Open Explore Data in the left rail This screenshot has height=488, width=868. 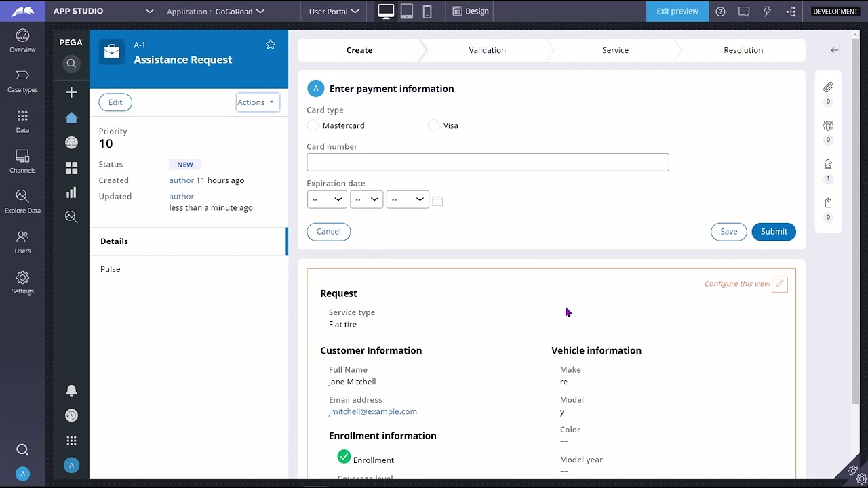[x=22, y=202]
